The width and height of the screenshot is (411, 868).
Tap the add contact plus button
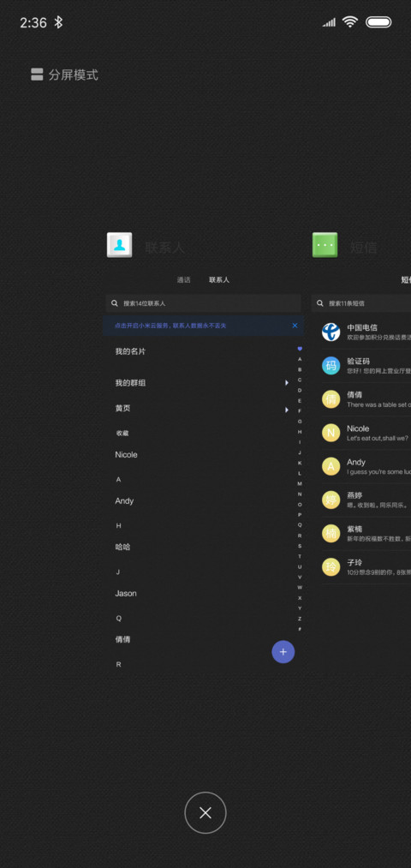(x=283, y=651)
